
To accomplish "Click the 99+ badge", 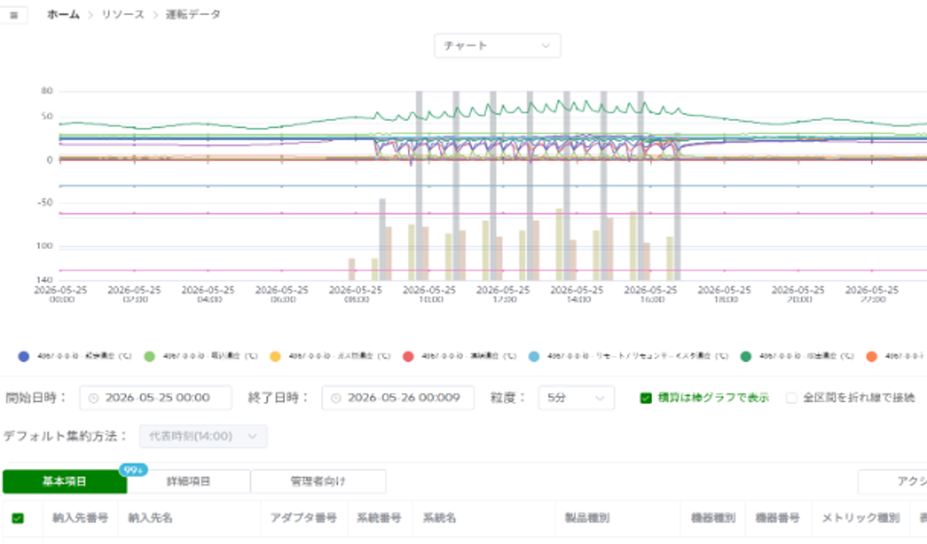I will pos(133,470).
